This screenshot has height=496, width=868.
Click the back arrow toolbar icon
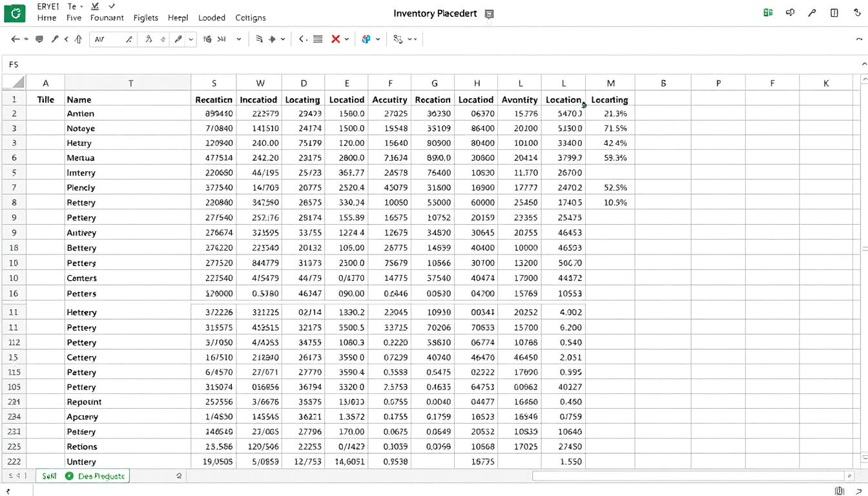[x=15, y=39]
